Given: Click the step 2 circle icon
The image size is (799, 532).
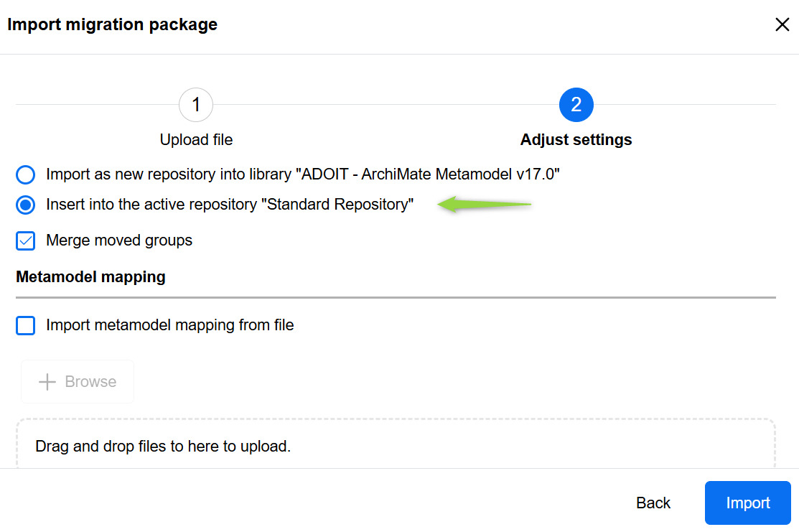Looking at the screenshot, I should click(x=576, y=106).
